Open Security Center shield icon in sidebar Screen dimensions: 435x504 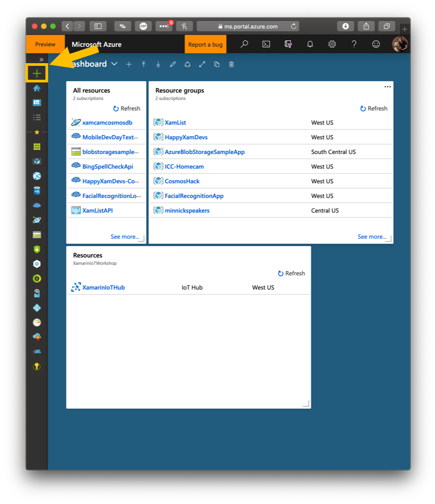37,249
